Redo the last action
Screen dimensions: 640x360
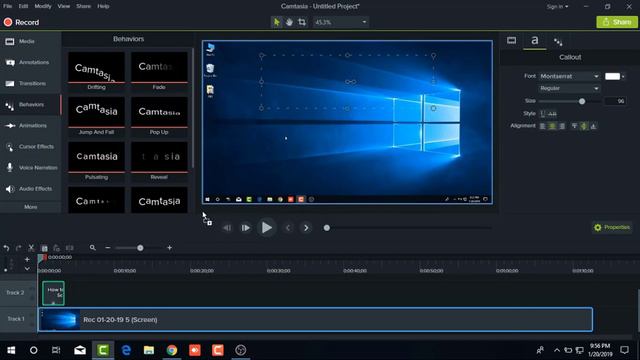(x=18, y=248)
